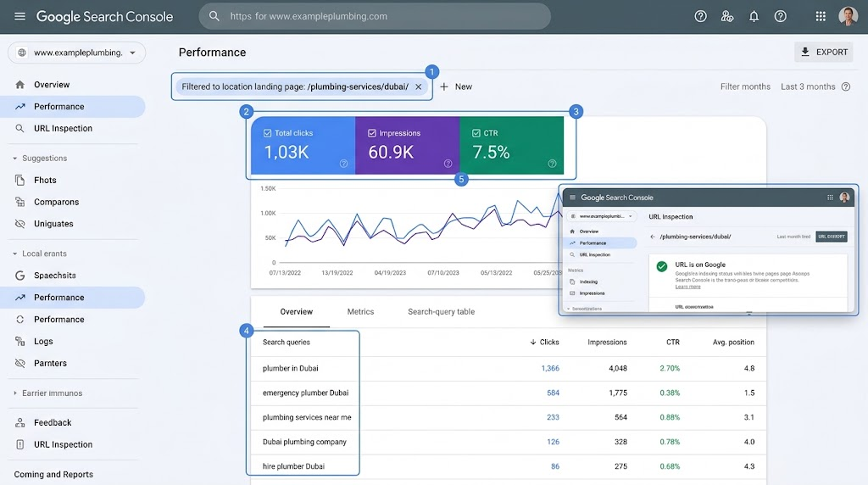The image size is (868, 485).
Task: Select the query plumbing services near me
Action: click(307, 417)
